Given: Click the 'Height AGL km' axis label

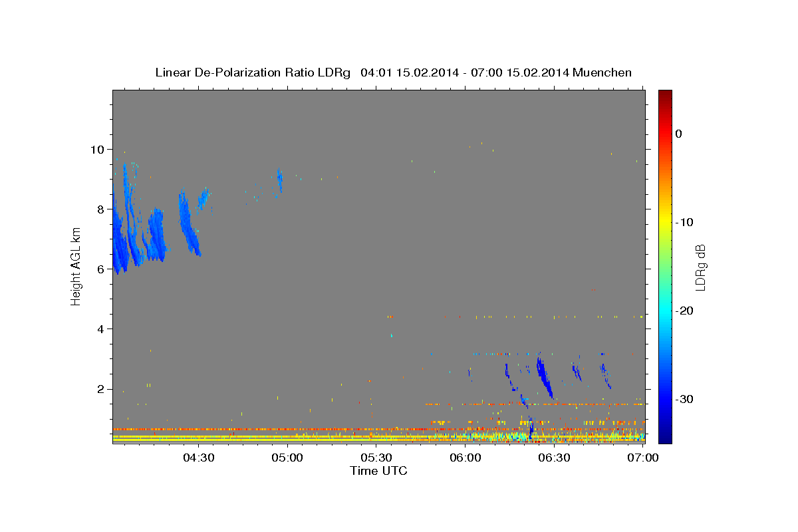Looking at the screenshot, I should [x=76, y=266].
